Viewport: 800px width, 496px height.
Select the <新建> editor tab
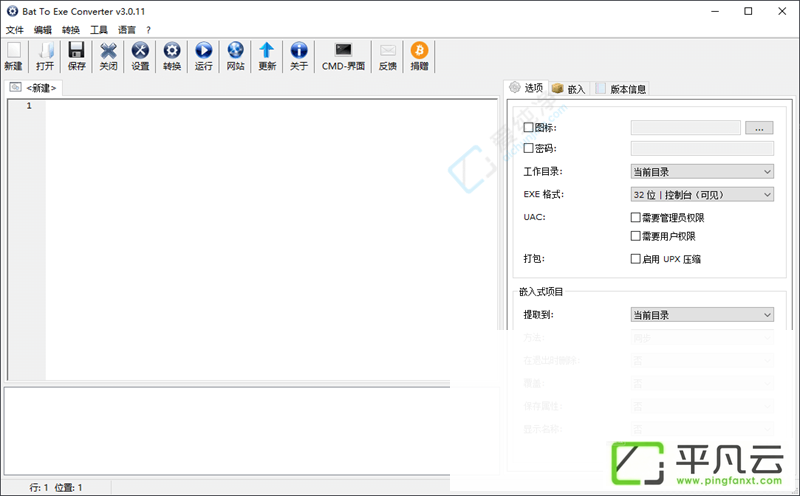point(33,88)
